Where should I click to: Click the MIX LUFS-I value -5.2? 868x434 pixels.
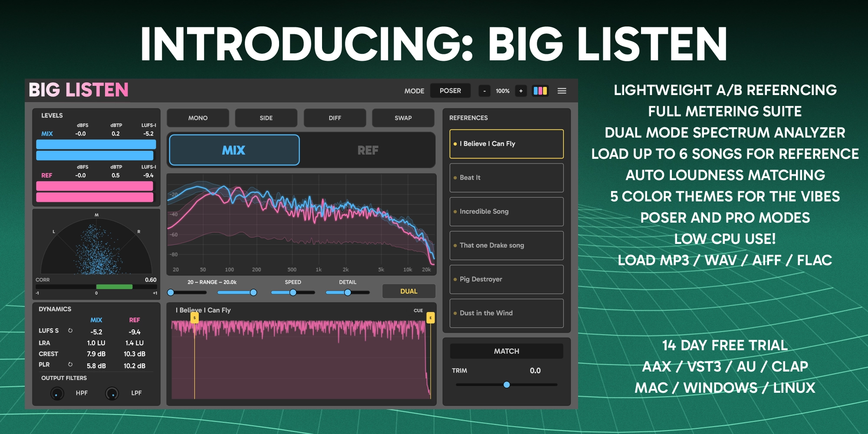click(x=148, y=134)
